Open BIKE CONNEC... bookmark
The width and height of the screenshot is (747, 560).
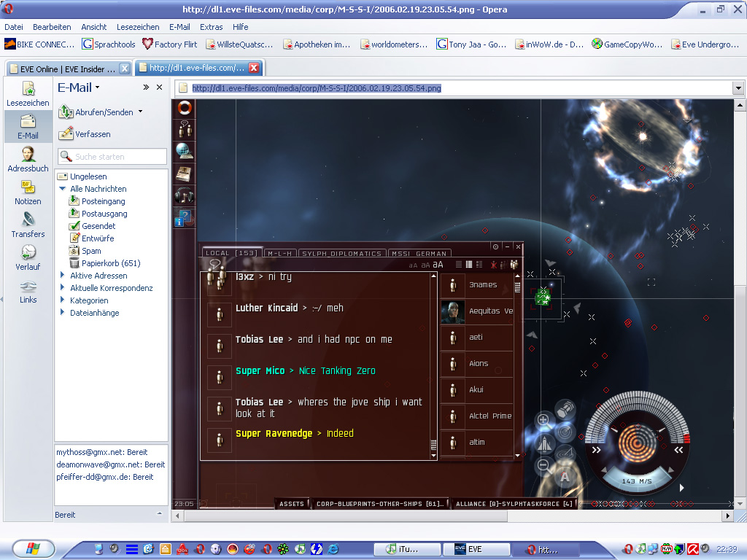click(39, 44)
